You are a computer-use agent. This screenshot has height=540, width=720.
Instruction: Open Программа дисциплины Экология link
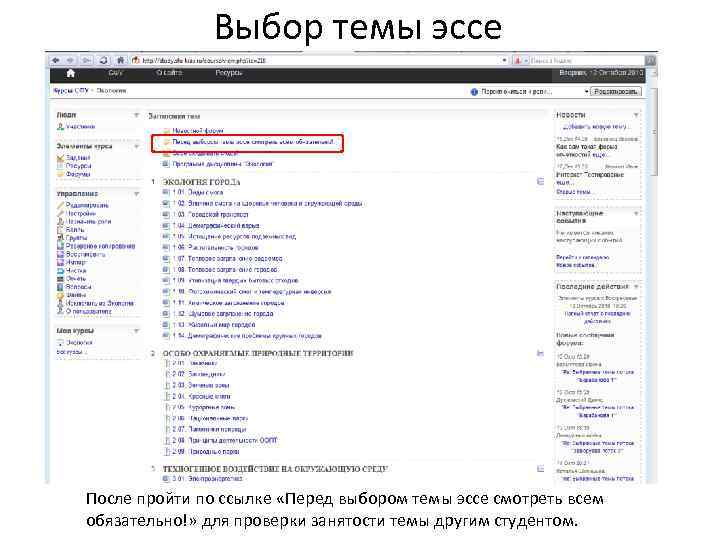[x=222, y=164]
